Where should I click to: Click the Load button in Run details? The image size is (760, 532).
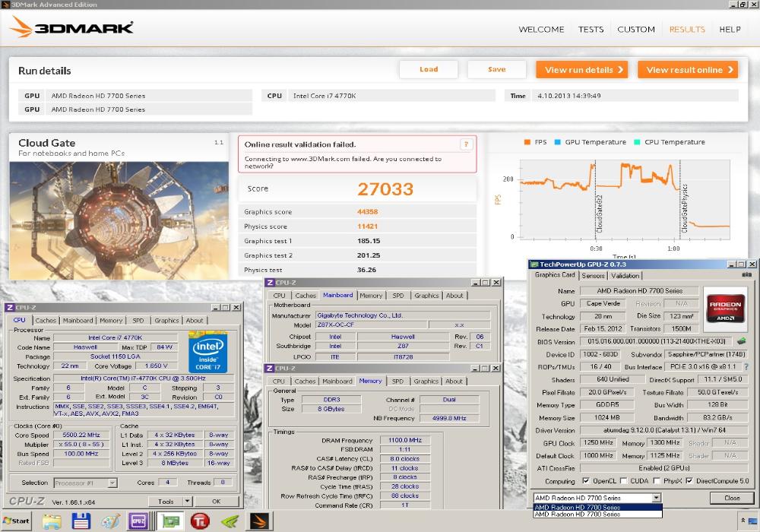(429, 69)
